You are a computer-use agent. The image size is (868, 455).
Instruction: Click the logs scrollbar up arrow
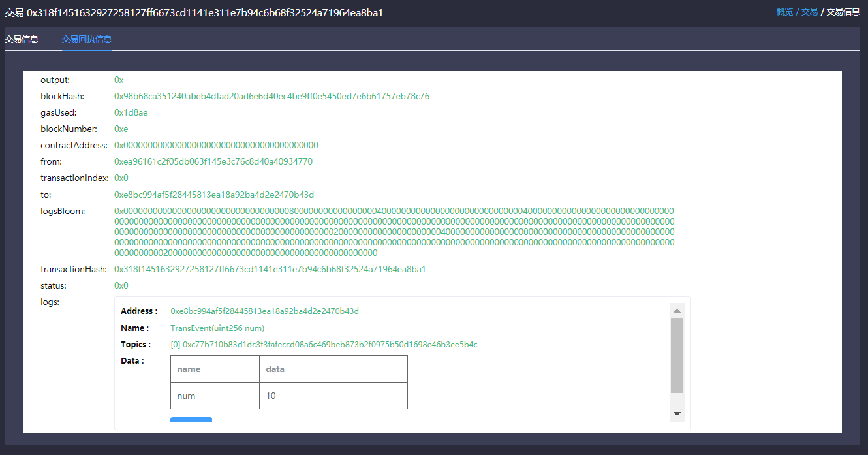click(677, 311)
